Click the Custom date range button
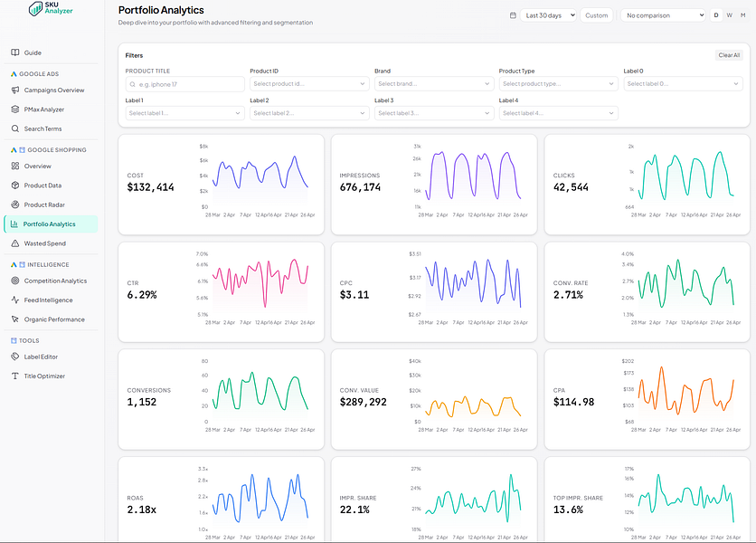756x543 pixels. tap(597, 15)
